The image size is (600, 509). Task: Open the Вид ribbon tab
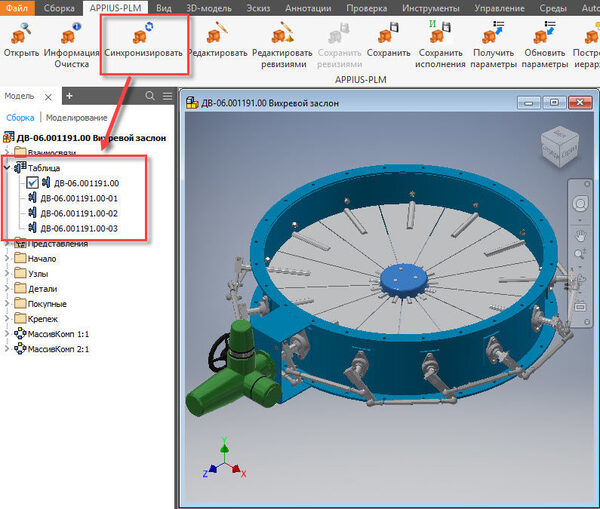[x=164, y=8]
